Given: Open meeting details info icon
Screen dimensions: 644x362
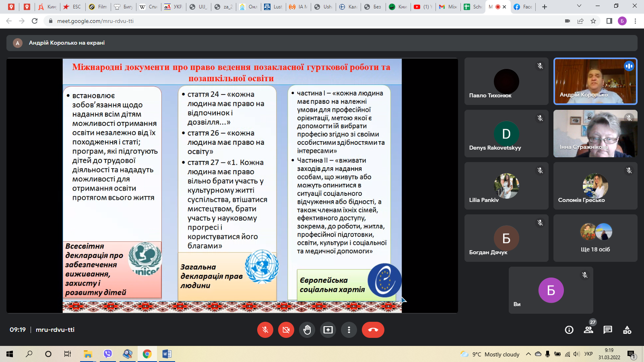Looking at the screenshot, I should point(569,330).
